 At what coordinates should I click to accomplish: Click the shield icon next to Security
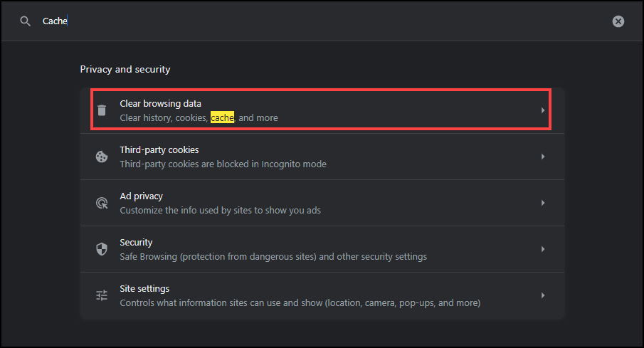point(102,249)
